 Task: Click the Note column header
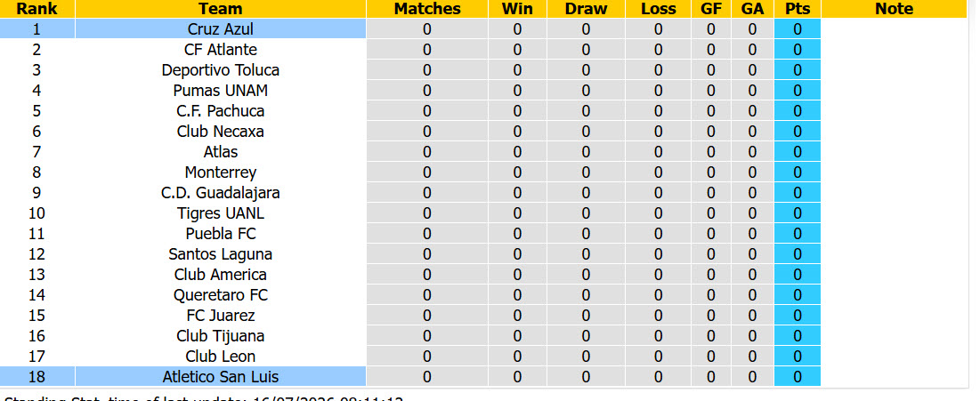(x=894, y=9)
